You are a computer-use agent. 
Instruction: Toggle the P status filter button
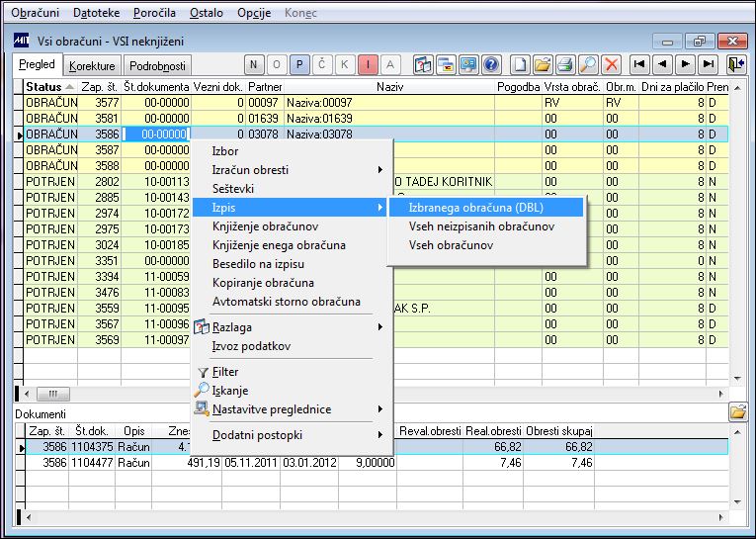(299, 64)
